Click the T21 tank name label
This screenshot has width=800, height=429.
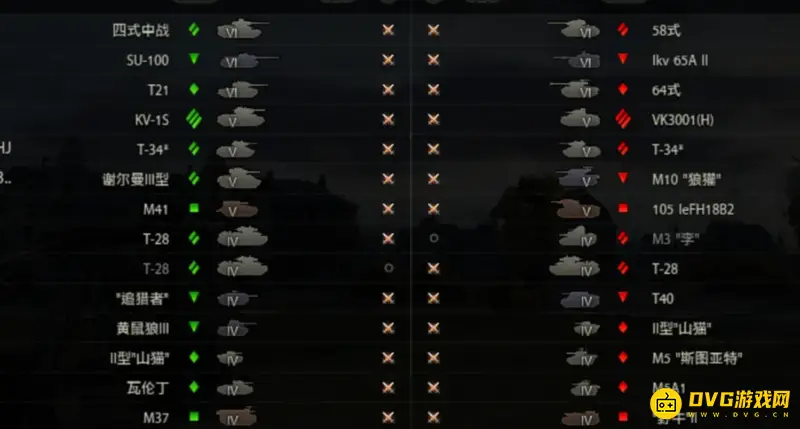(158, 90)
